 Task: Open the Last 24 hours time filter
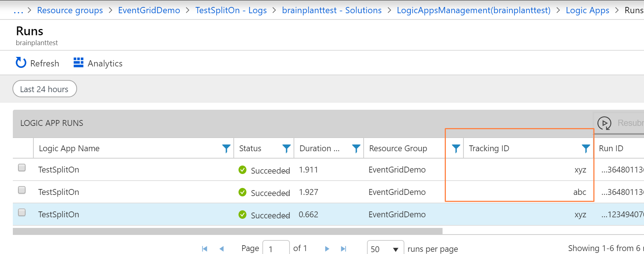(x=45, y=89)
